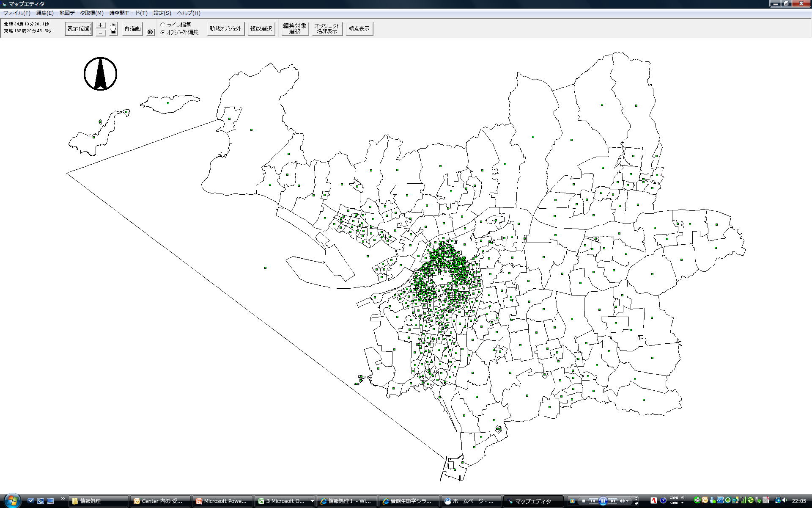Viewport: 812px width, 508px height.
Task: Click the blue help question mark icon
Action: (663, 500)
